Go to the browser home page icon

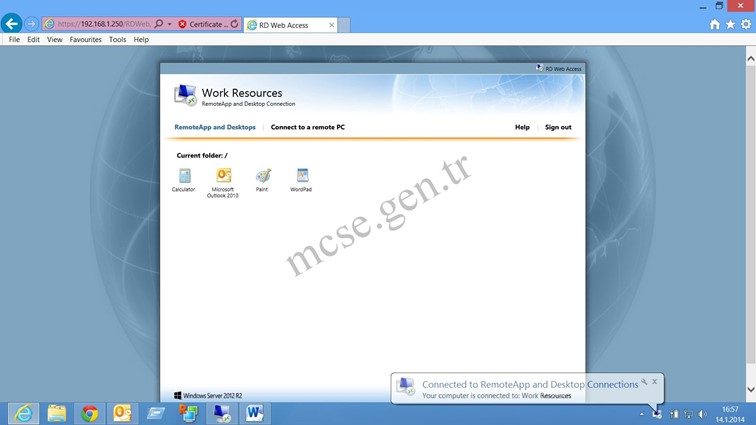715,24
